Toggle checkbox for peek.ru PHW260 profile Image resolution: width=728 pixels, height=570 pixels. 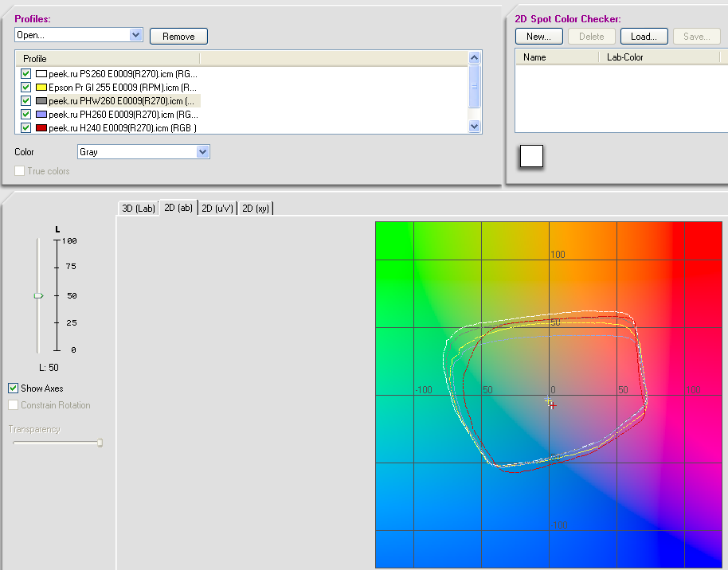[26, 101]
